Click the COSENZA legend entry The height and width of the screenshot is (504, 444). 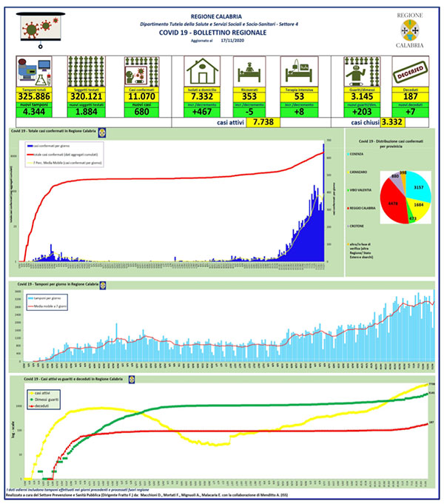(355, 154)
